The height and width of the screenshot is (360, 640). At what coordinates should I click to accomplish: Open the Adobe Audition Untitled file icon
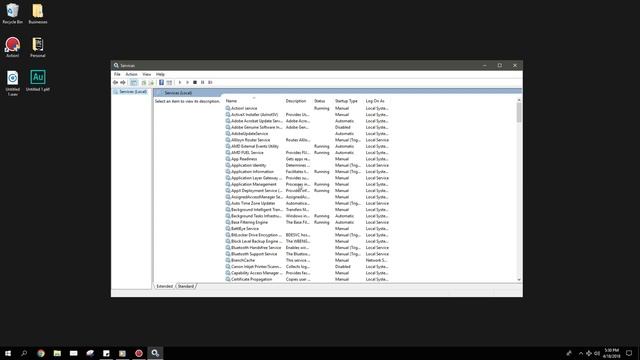[x=38, y=80]
